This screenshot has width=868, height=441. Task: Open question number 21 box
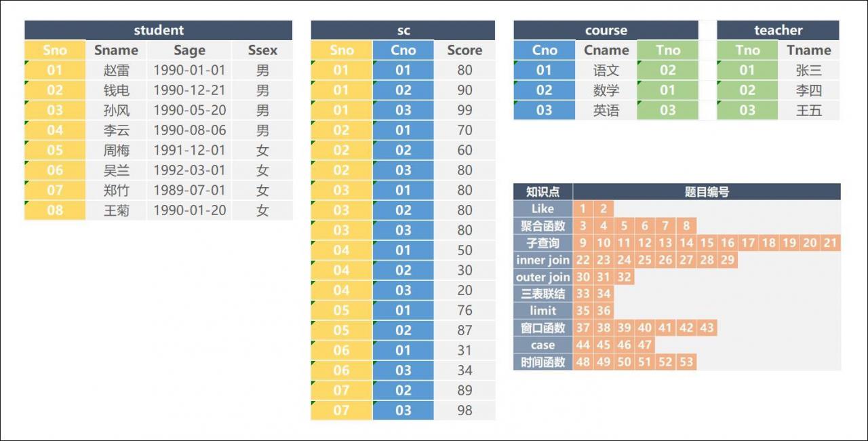click(x=830, y=243)
